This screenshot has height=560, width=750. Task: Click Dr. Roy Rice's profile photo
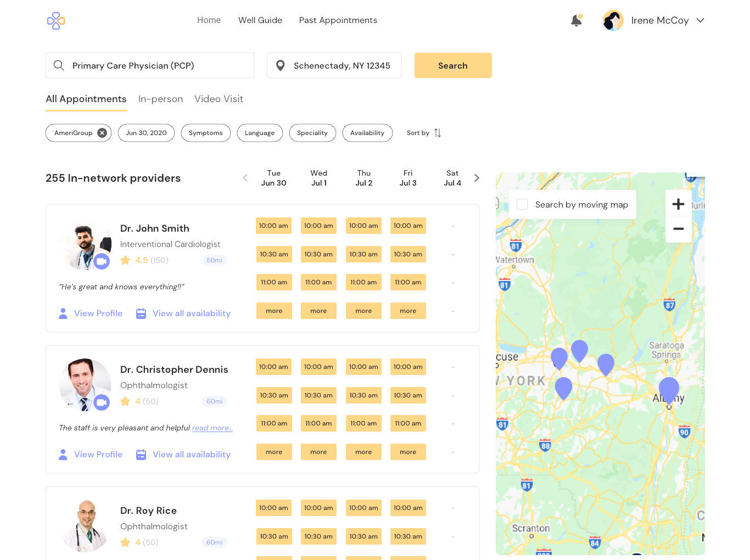pyautogui.click(x=85, y=526)
